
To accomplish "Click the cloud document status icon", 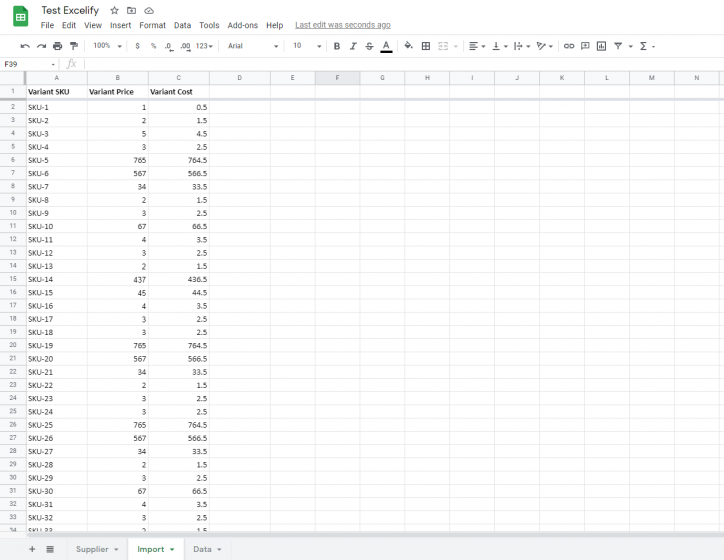I will (x=149, y=10).
